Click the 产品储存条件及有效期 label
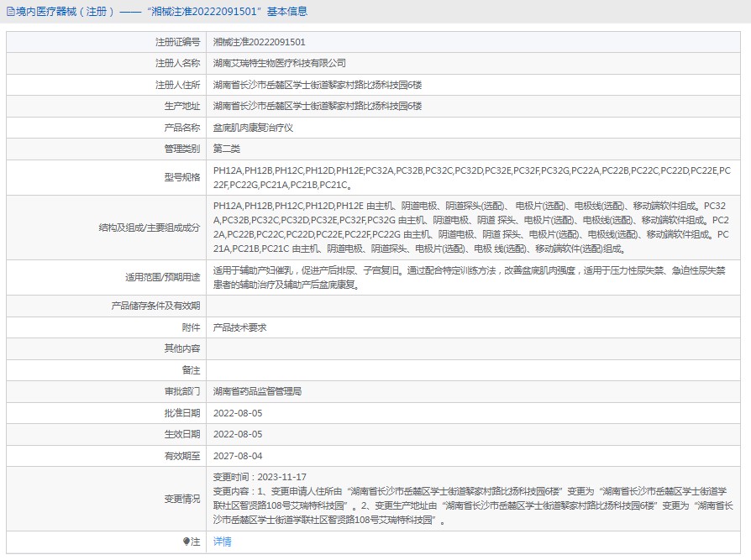The width and height of the screenshot is (751, 560). (155, 306)
